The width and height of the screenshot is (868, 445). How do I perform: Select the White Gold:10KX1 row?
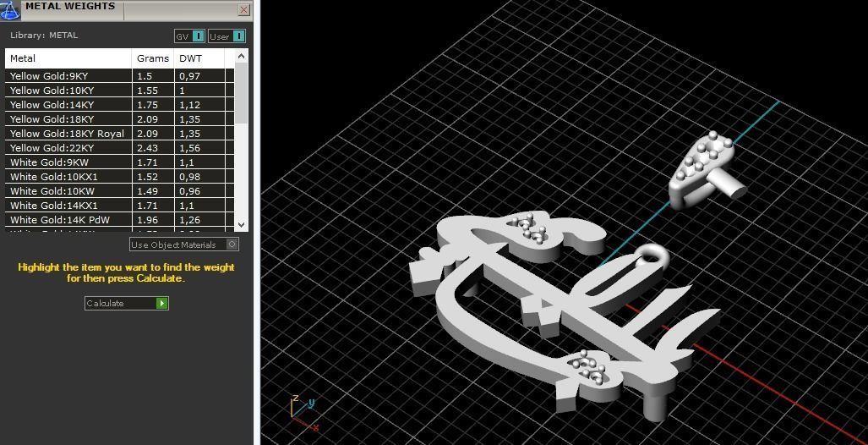tap(119, 177)
